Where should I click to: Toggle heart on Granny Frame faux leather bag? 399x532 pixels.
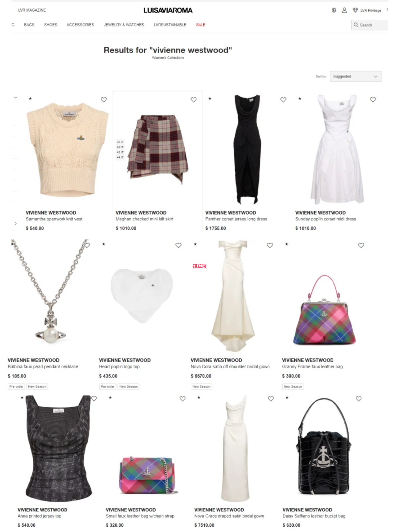tap(361, 245)
